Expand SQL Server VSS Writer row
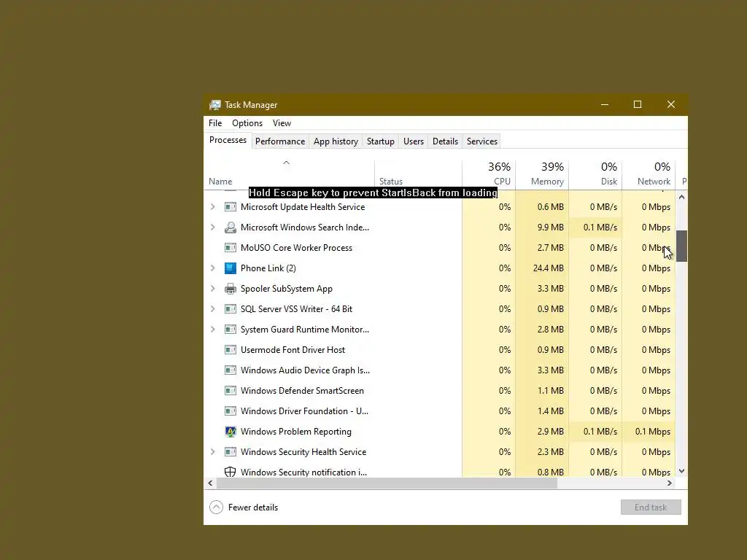Image resolution: width=747 pixels, height=560 pixels. tap(212, 309)
